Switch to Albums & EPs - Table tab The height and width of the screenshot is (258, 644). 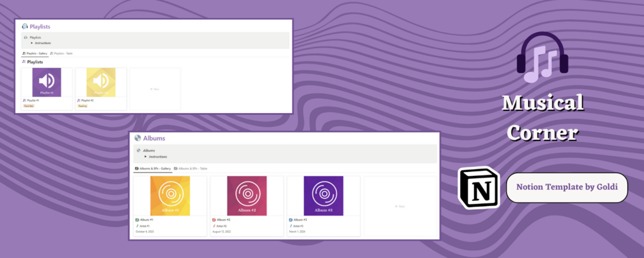(190, 169)
